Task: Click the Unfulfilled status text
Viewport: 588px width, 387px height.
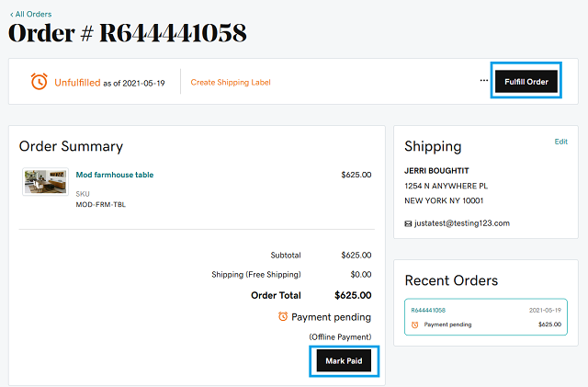Action: [77, 83]
